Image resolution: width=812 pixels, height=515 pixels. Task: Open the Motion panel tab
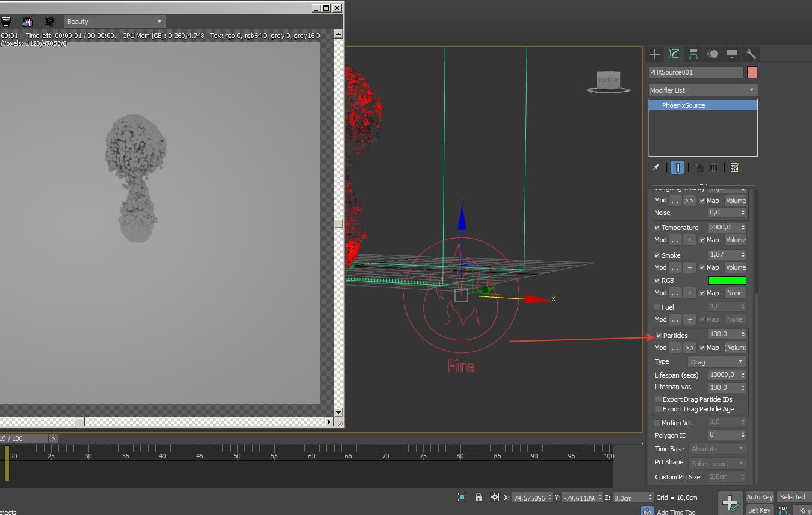click(713, 54)
